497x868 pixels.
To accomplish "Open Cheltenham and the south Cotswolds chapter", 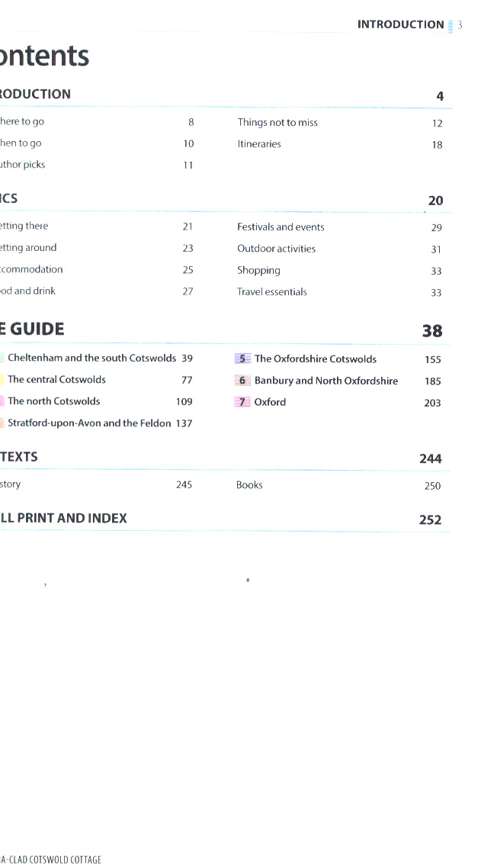I will (91, 358).
